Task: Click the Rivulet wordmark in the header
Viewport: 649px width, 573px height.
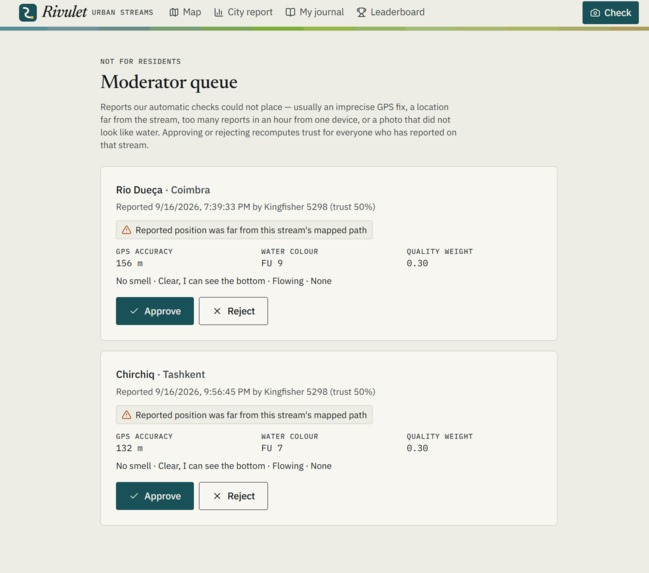Action: click(65, 12)
